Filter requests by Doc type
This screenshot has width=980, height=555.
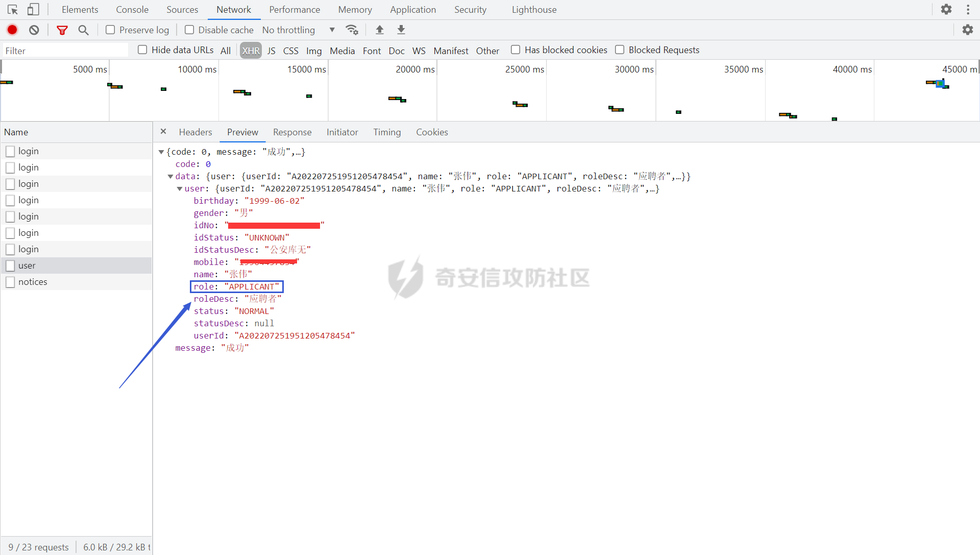coord(397,51)
